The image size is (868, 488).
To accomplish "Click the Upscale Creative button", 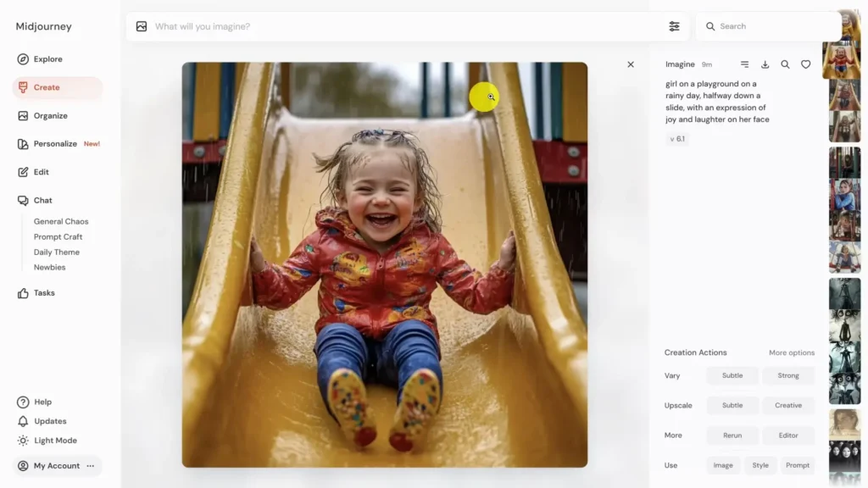I will (787, 405).
